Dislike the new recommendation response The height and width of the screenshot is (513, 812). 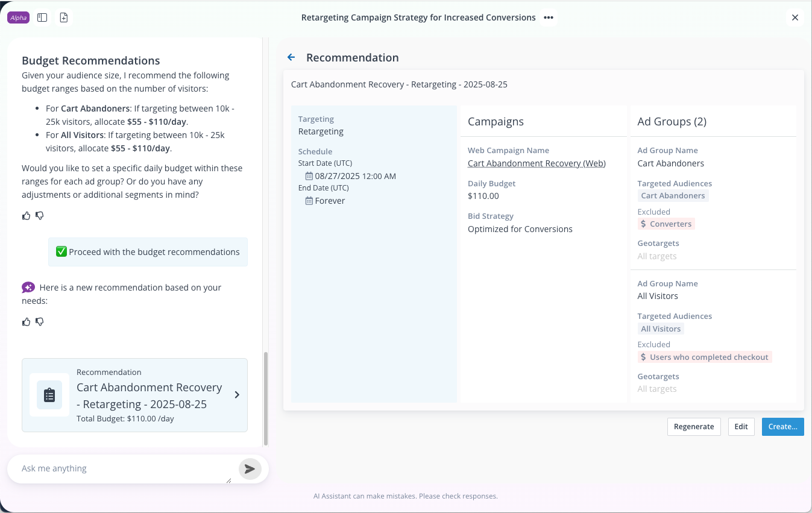pos(40,322)
